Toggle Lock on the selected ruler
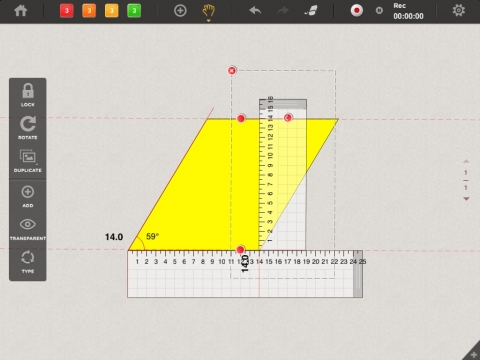 [28, 95]
